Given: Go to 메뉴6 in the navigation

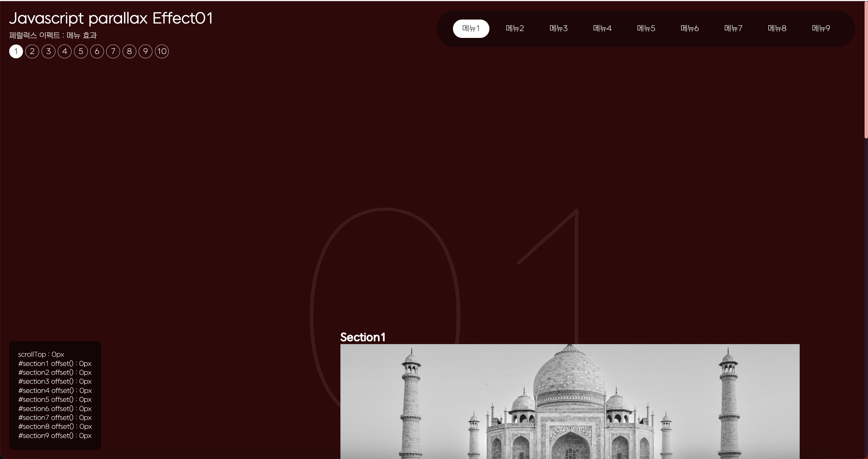Looking at the screenshot, I should point(689,28).
